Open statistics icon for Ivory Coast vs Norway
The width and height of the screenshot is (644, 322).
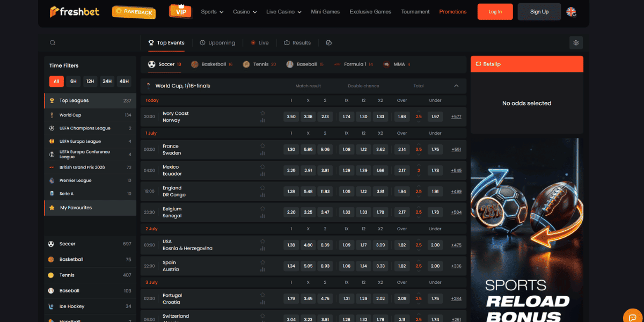tap(262, 120)
